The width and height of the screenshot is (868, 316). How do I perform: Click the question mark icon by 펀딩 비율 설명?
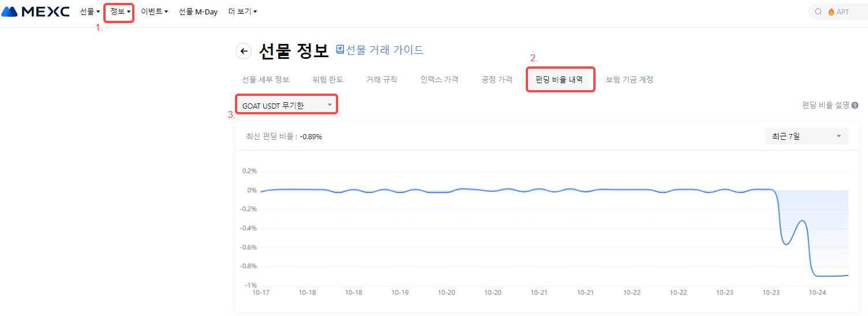coord(855,105)
